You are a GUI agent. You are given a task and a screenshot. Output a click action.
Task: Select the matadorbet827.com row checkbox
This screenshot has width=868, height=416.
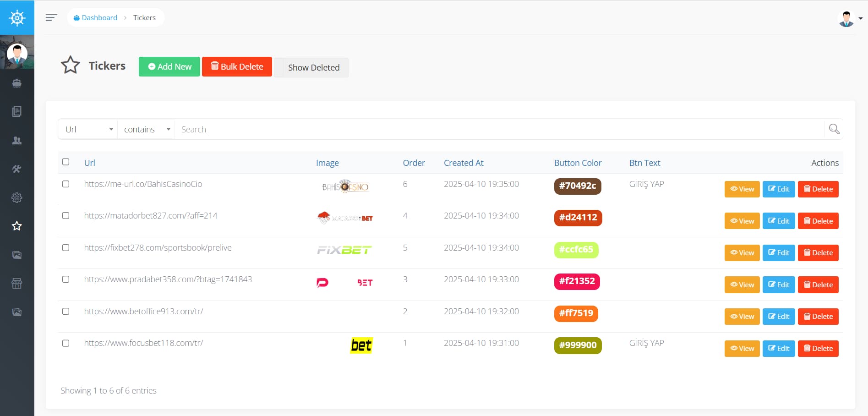pos(66,215)
